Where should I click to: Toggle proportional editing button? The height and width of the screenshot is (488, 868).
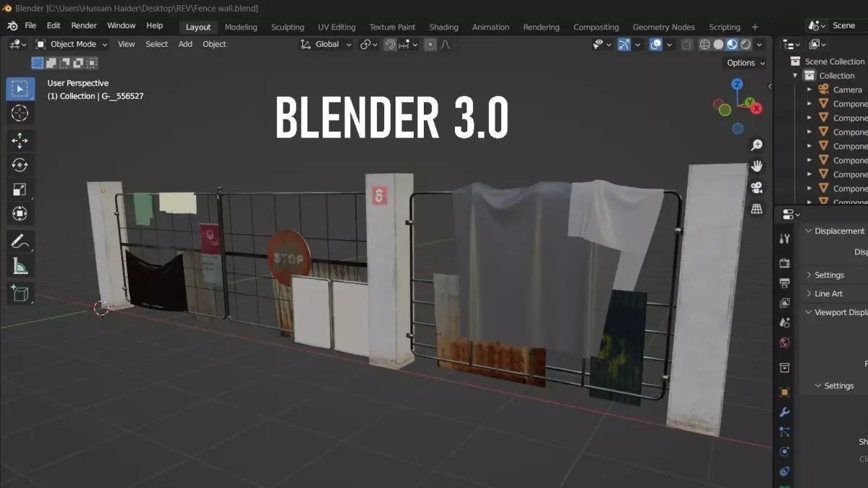[430, 44]
